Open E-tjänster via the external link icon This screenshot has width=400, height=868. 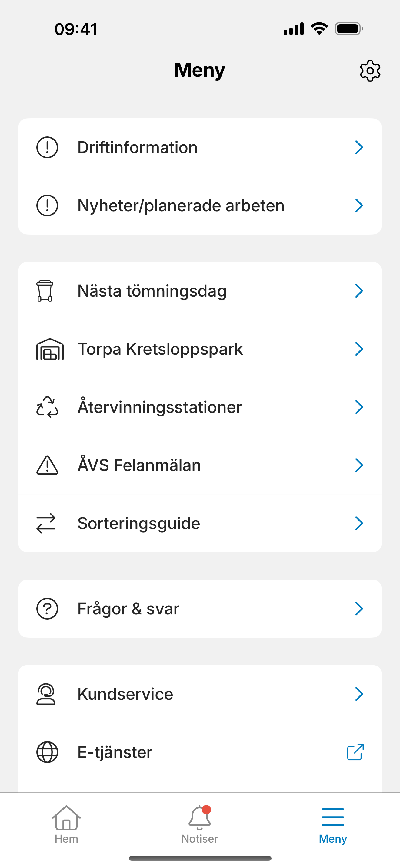pyautogui.click(x=355, y=752)
